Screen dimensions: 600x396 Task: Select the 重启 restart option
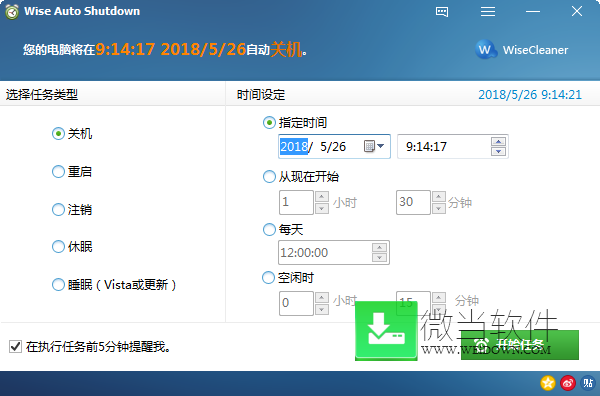coord(58,171)
